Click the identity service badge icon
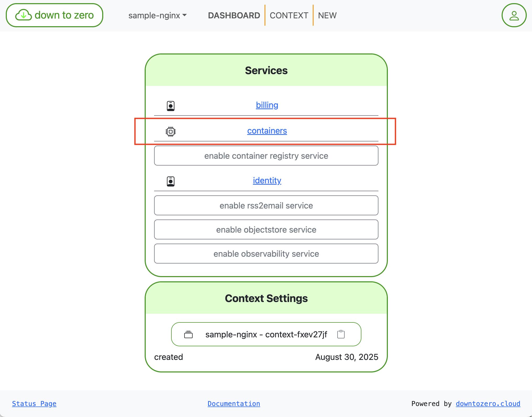 pos(171,181)
